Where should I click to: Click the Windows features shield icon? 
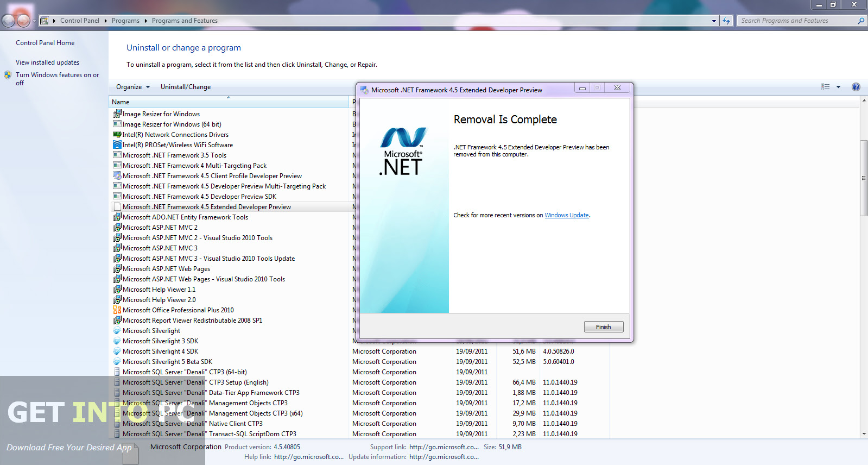(x=8, y=75)
